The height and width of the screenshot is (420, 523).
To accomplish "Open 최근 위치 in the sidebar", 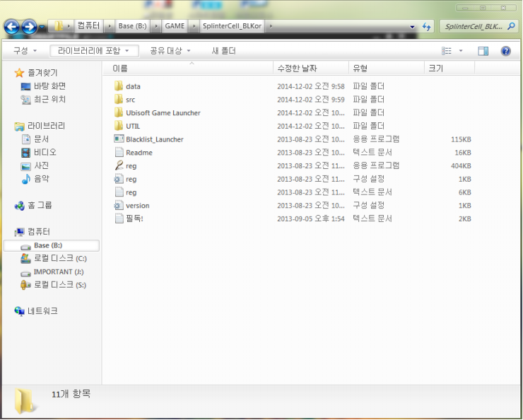I will click(43, 100).
